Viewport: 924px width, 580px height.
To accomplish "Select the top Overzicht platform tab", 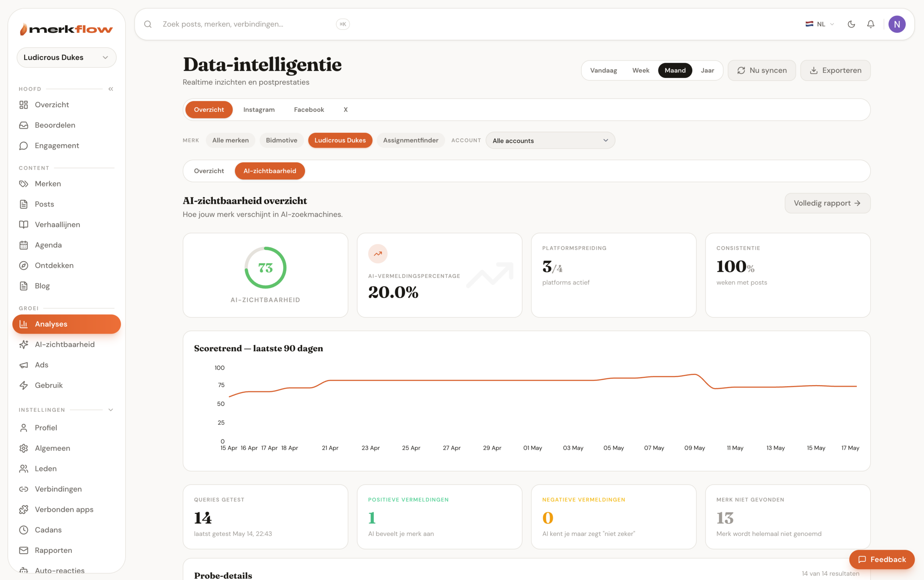I will coord(209,110).
